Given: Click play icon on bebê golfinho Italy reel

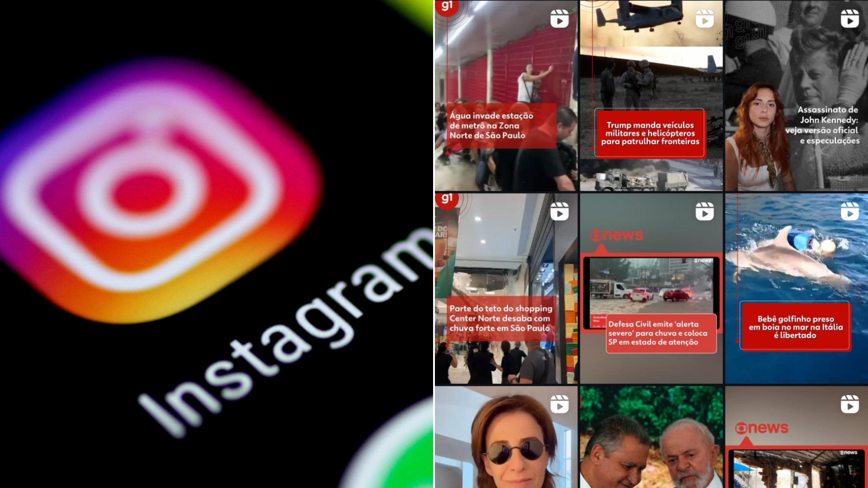Looking at the screenshot, I should tap(849, 211).
